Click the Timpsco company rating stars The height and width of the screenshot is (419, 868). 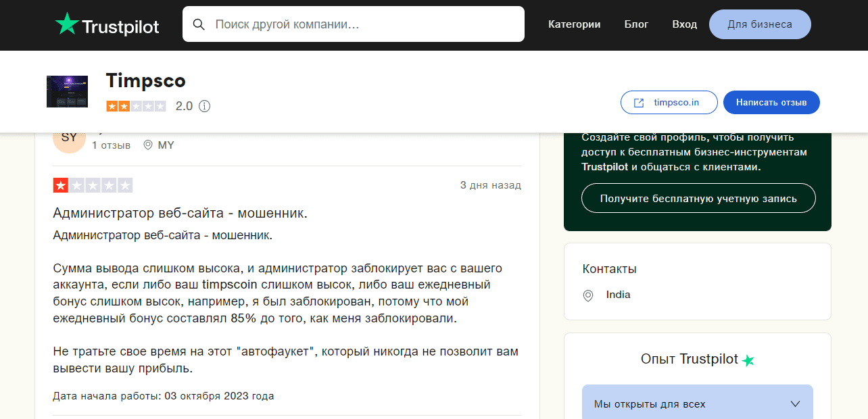click(x=136, y=106)
